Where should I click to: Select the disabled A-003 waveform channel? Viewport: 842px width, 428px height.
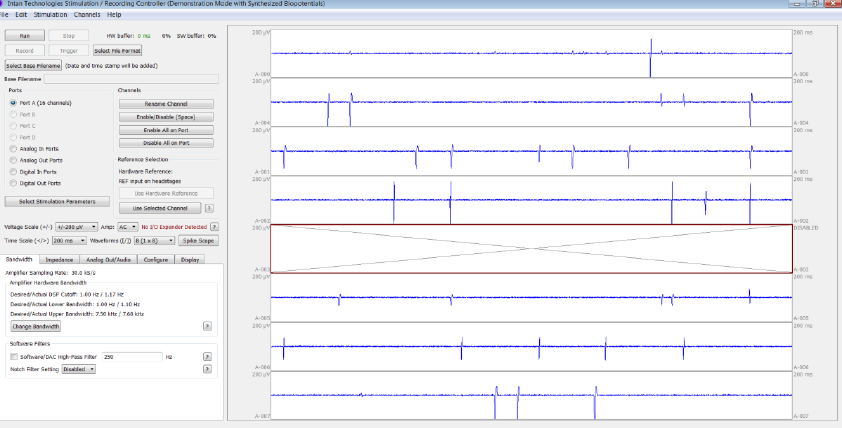click(531, 249)
